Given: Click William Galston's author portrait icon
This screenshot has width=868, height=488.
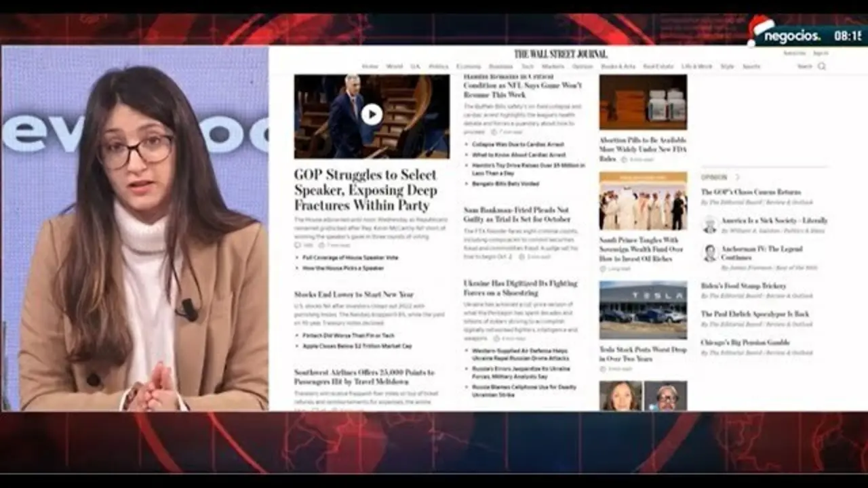Looking at the screenshot, I should [x=709, y=224].
